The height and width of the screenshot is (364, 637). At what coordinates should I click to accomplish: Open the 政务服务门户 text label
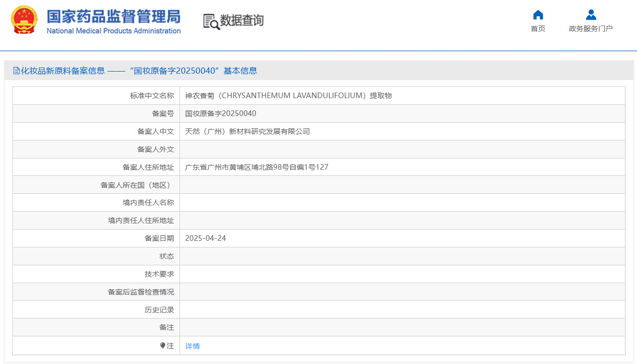click(590, 29)
